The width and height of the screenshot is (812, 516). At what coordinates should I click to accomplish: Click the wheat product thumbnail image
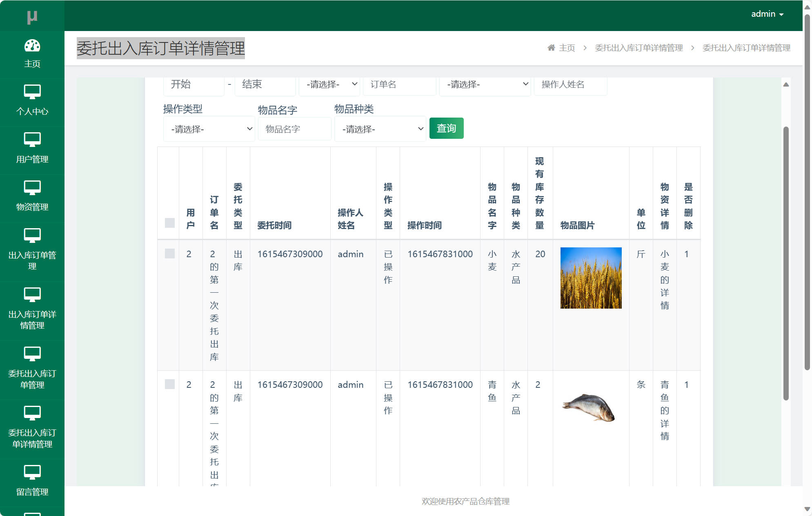[591, 278]
